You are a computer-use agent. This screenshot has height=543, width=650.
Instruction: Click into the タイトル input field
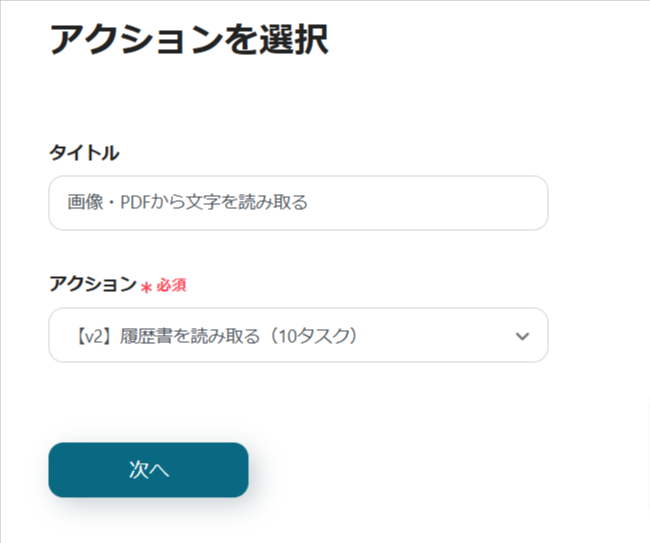[298, 203]
